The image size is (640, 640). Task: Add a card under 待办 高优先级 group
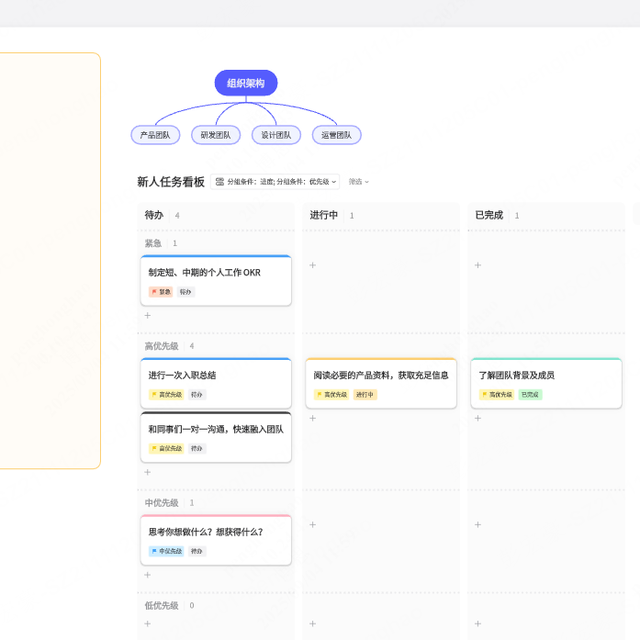pyautogui.click(x=147, y=472)
